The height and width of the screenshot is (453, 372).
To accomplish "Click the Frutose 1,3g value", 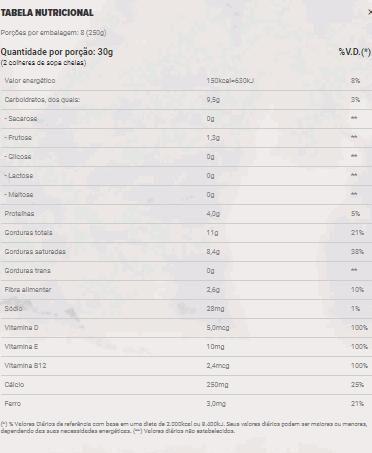I will (x=213, y=138).
